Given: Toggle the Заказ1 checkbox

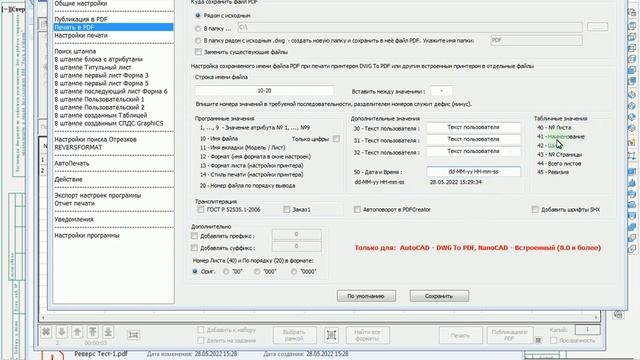Looking at the screenshot, I should [287, 209].
